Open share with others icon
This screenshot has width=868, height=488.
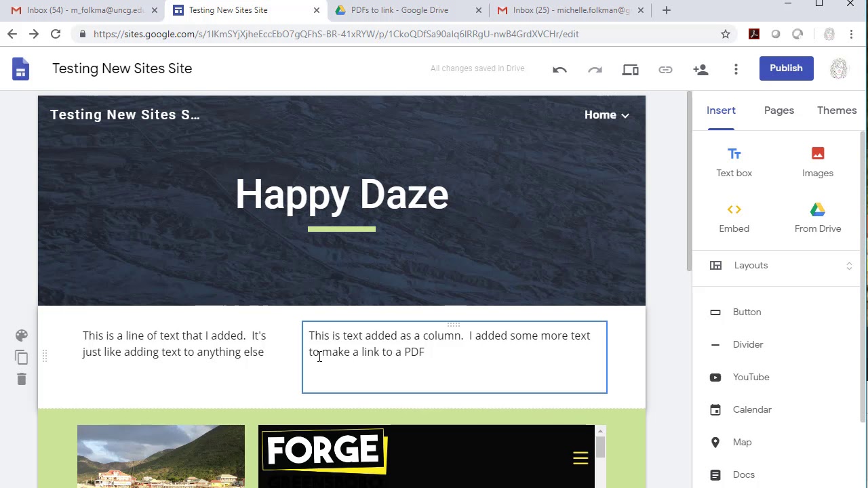tap(701, 69)
